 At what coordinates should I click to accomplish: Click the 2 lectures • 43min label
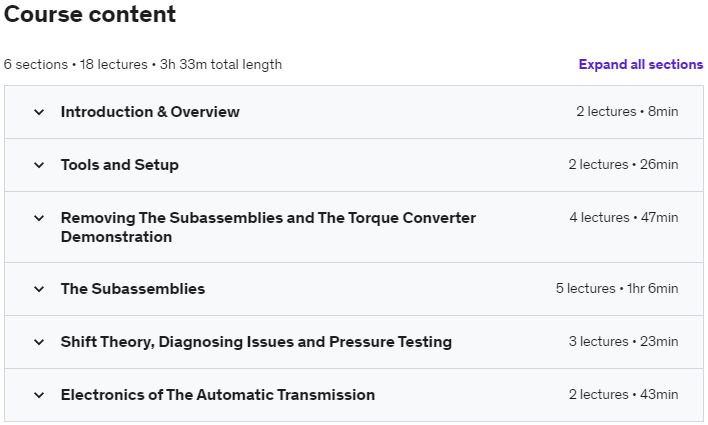[x=623, y=395]
